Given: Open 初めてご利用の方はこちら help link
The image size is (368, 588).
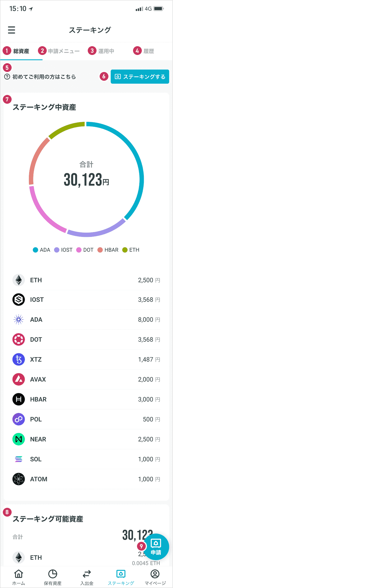Looking at the screenshot, I should pos(40,77).
